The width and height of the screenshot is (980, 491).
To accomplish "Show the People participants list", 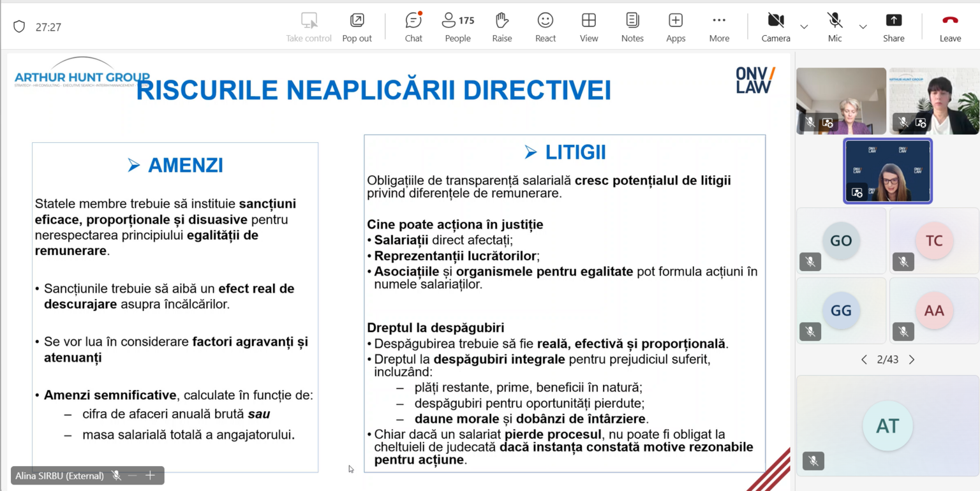I will pos(457,27).
